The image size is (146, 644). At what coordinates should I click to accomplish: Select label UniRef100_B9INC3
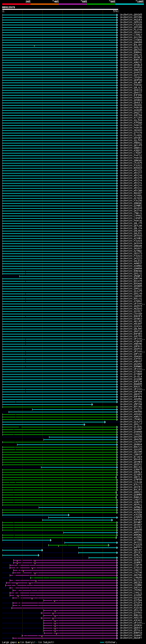click(131, 57)
